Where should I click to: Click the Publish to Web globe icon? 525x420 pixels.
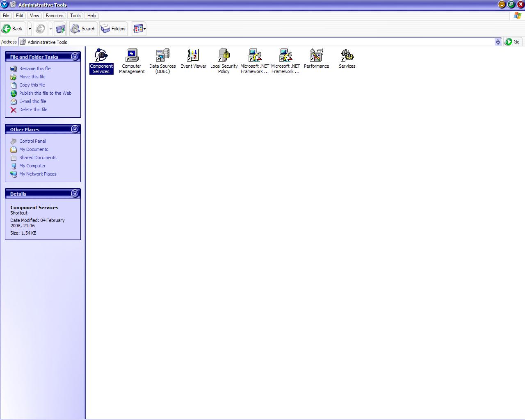(14, 93)
